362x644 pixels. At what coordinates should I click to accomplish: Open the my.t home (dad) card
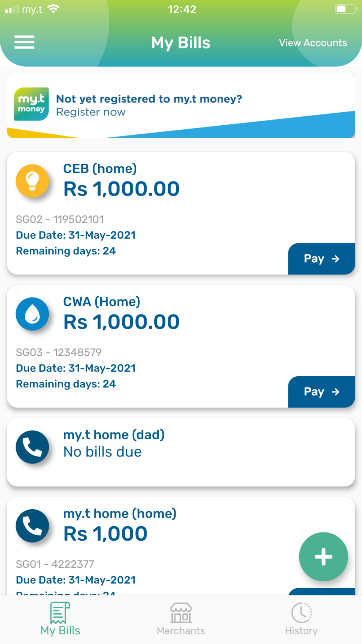181,452
